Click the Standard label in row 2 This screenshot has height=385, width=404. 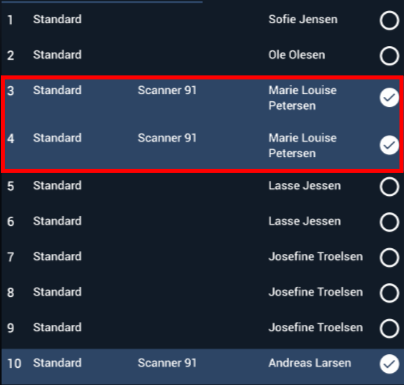coord(57,55)
